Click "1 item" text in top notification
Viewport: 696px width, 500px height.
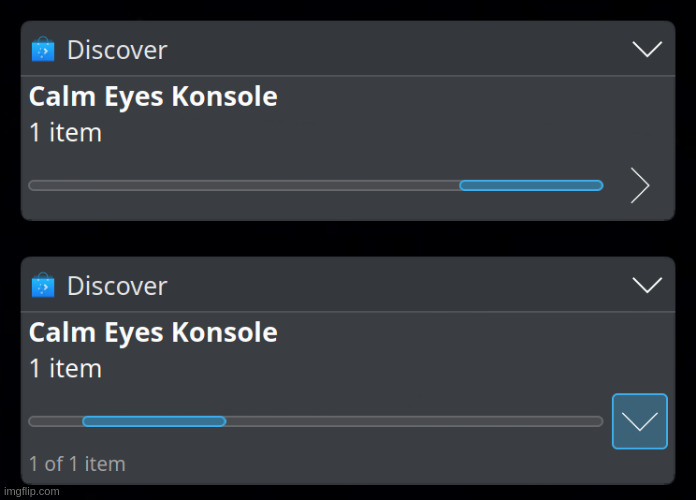point(65,133)
